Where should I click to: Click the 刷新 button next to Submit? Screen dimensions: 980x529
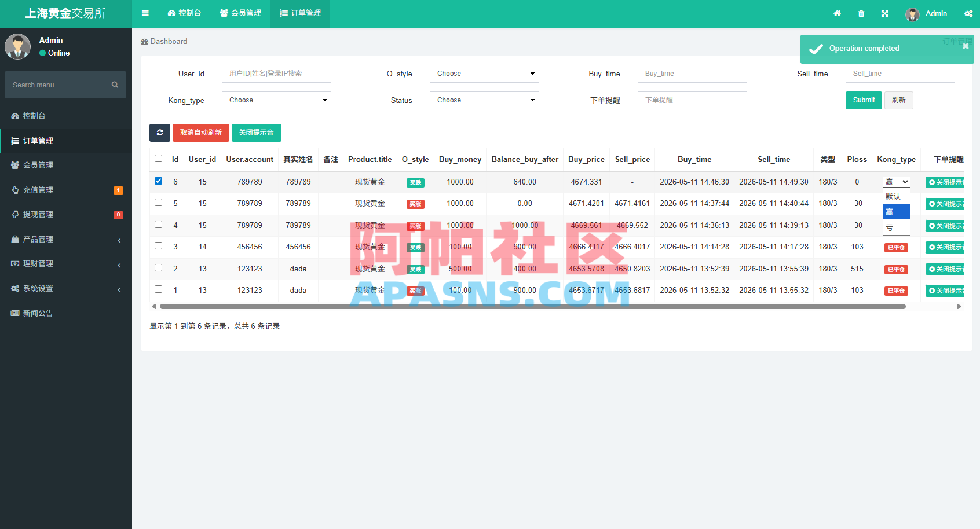(898, 100)
